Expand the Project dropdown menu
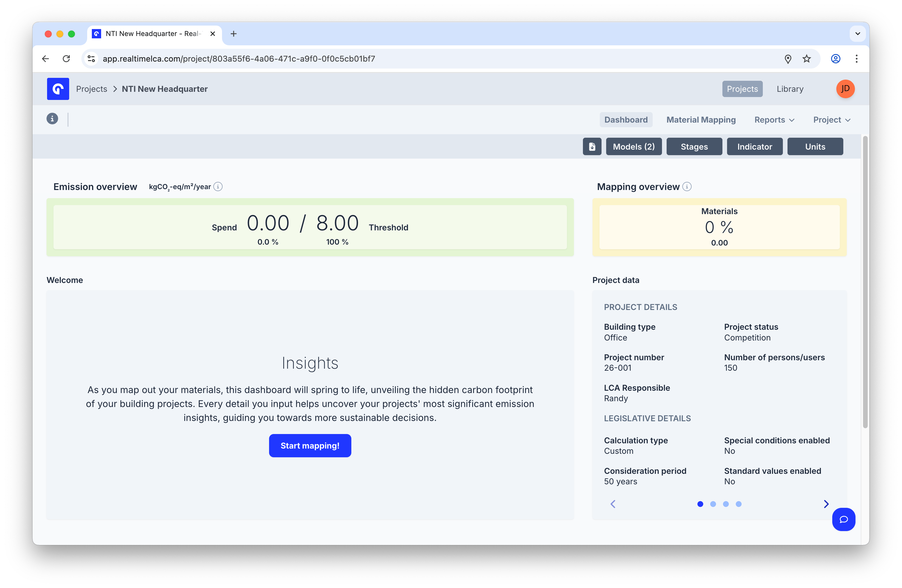 coord(832,120)
